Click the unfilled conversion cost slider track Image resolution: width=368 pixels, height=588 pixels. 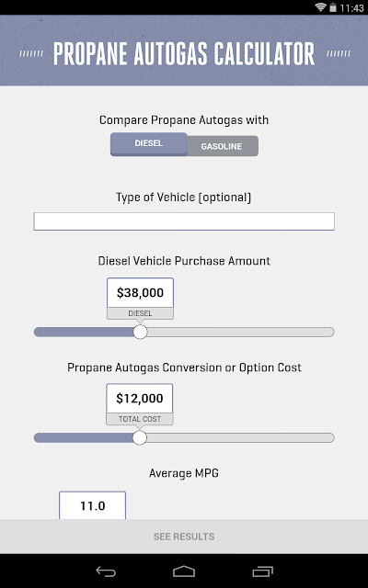coord(240,437)
